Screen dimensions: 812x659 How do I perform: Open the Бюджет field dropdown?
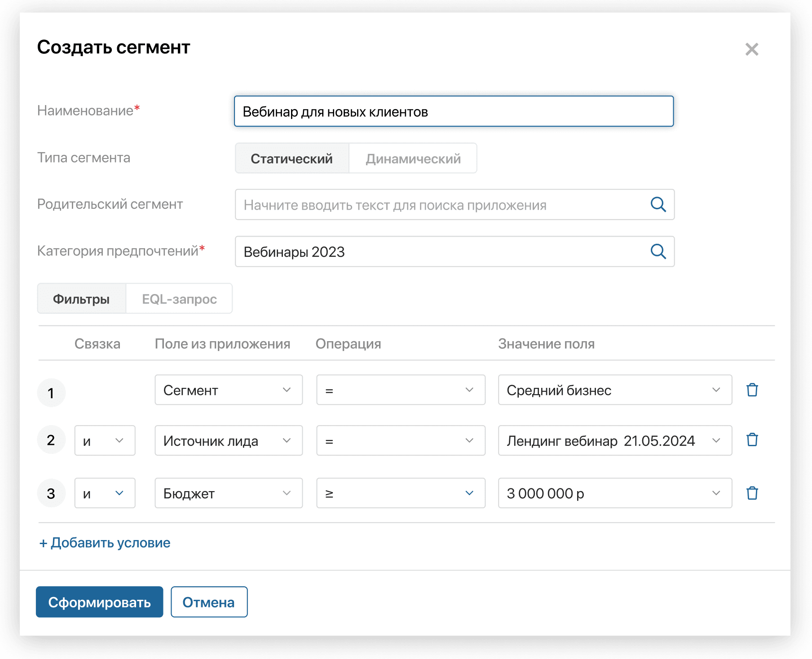click(x=229, y=493)
